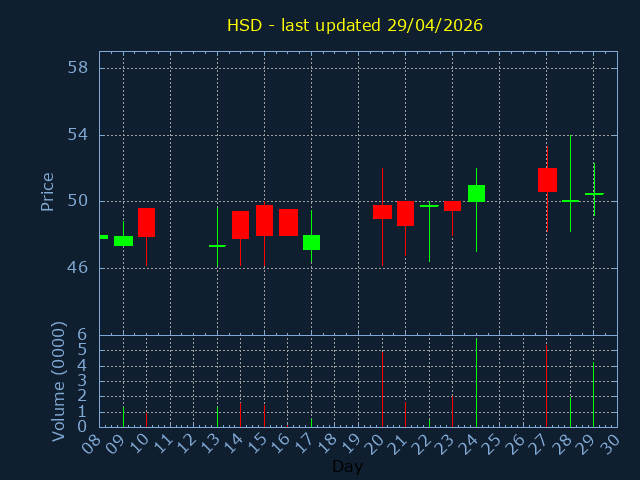The width and height of the screenshot is (640, 480).
Task: Click the green candlestick on day 09
Action: tap(123, 241)
